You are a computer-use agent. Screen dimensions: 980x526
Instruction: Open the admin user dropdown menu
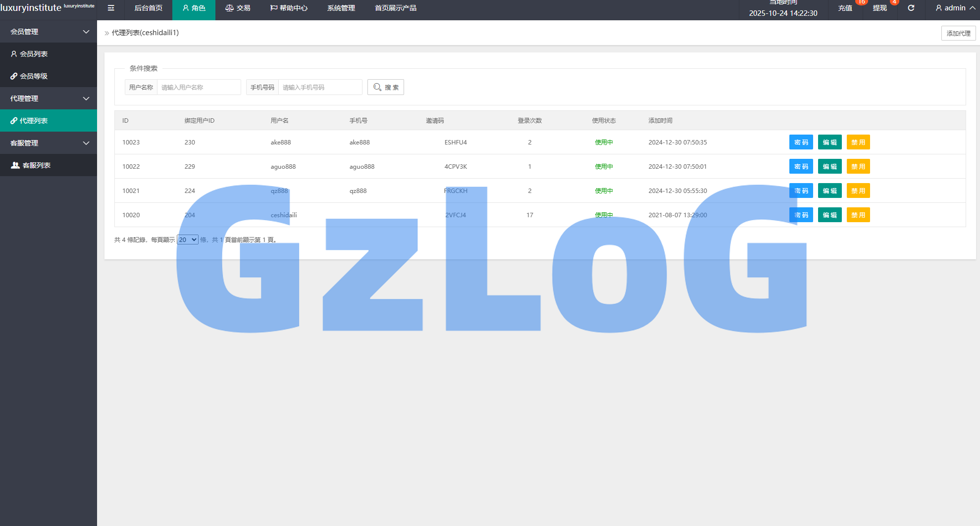click(955, 8)
